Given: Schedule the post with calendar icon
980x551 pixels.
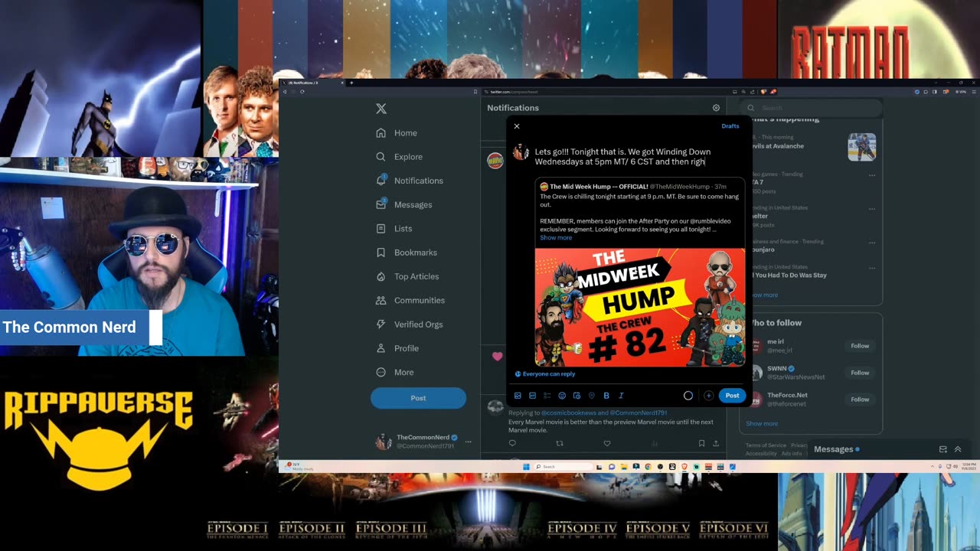Looking at the screenshot, I should click(577, 396).
